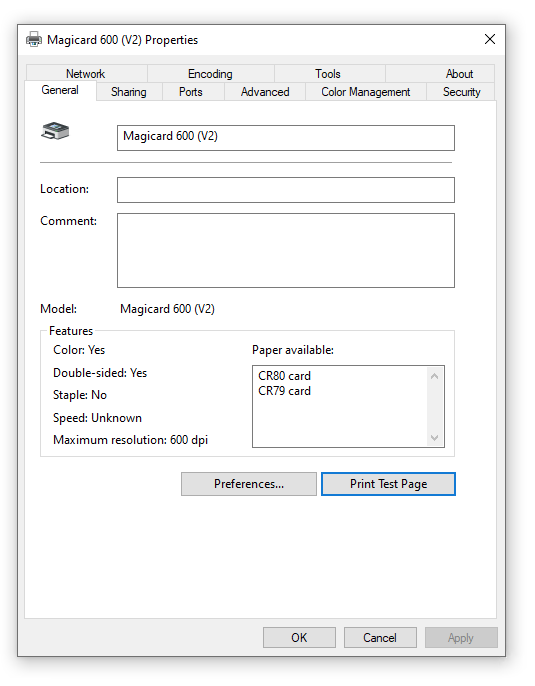The width and height of the screenshot is (535, 686).
Task: Click 'Speed: Unknown' feature text
Action: pyautogui.click(x=98, y=418)
